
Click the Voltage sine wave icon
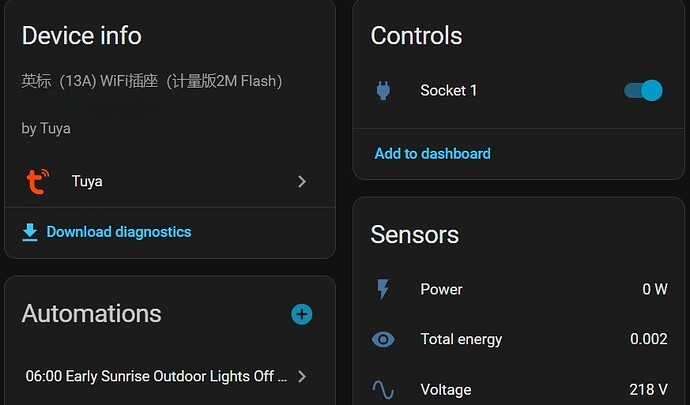coord(382,389)
